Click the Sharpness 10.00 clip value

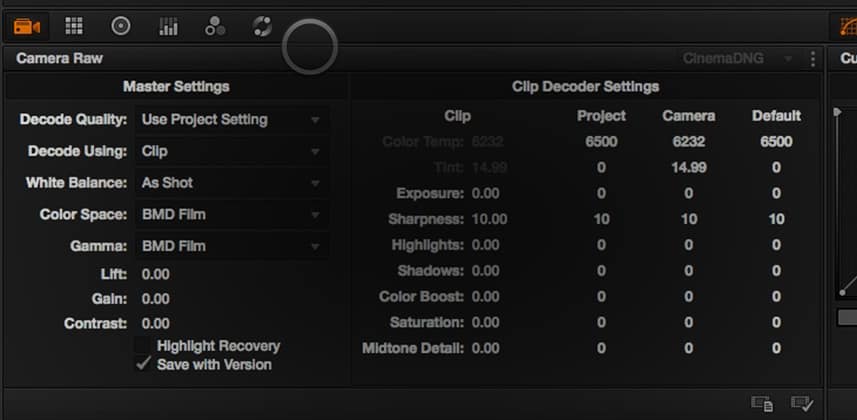pos(489,219)
